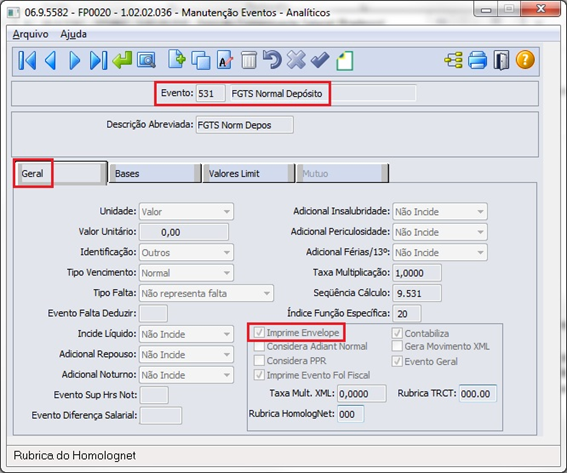Click the Rubrica HomologNet field

pyautogui.click(x=350, y=414)
